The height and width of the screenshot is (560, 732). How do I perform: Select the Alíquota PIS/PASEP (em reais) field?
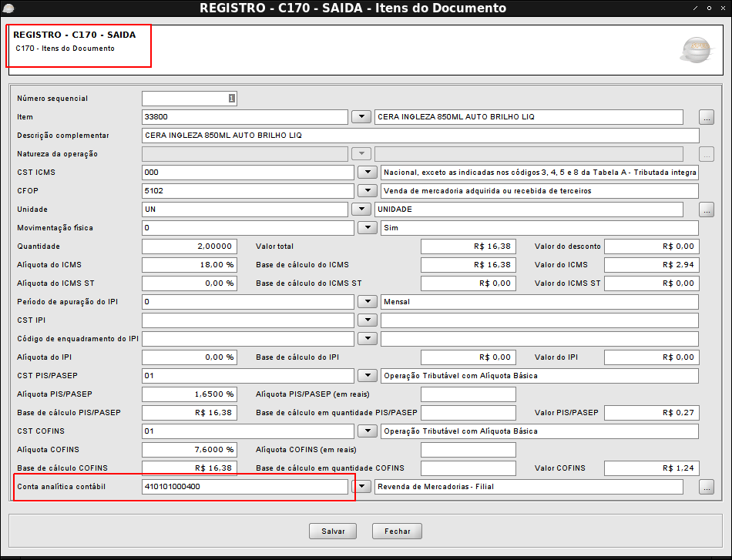pos(468,394)
